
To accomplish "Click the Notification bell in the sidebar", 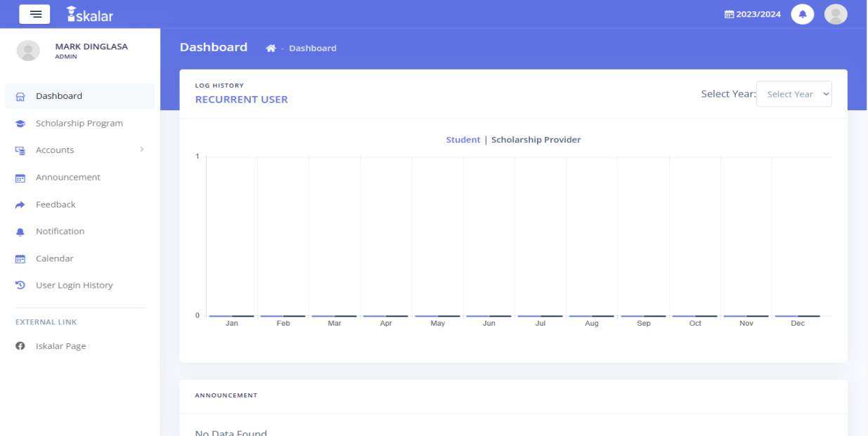I will 19,231.
